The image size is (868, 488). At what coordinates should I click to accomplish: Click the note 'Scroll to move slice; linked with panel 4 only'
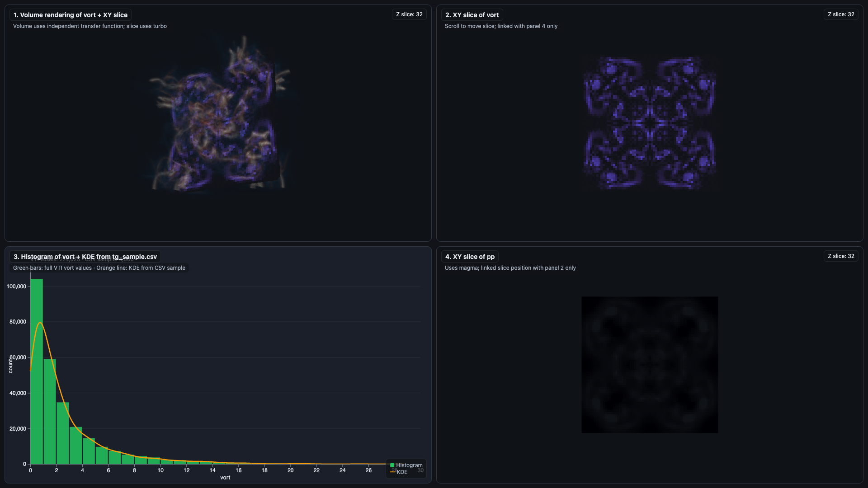[501, 26]
